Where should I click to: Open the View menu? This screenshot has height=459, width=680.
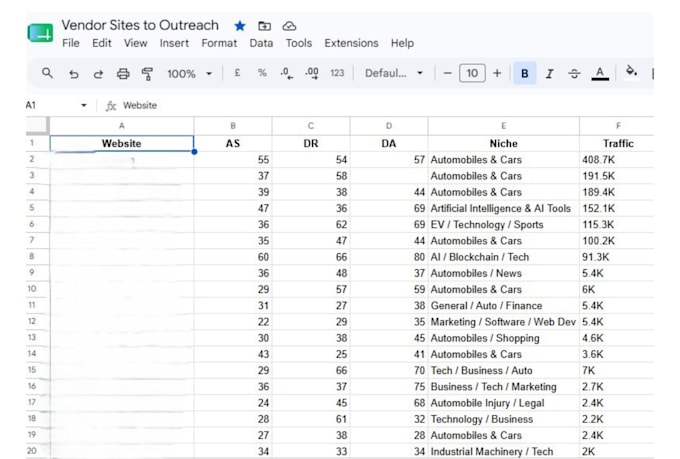(135, 43)
